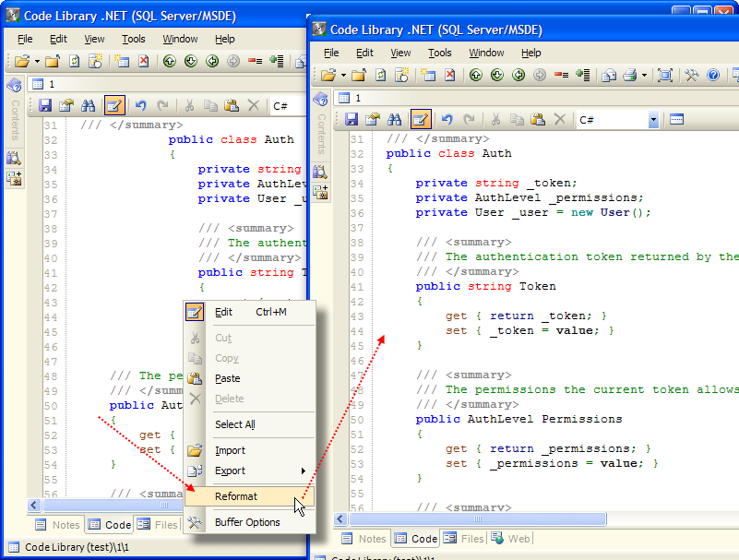Screen dimensions: 739x560
Task: Open the Tools menu in the back window
Action: pyautogui.click(x=134, y=39)
